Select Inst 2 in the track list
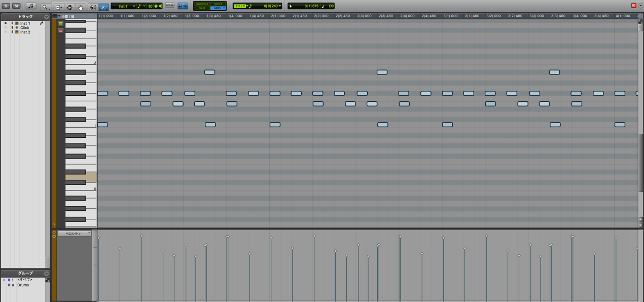This screenshot has width=644, height=302. pyautogui.click(x=25, y=32)
